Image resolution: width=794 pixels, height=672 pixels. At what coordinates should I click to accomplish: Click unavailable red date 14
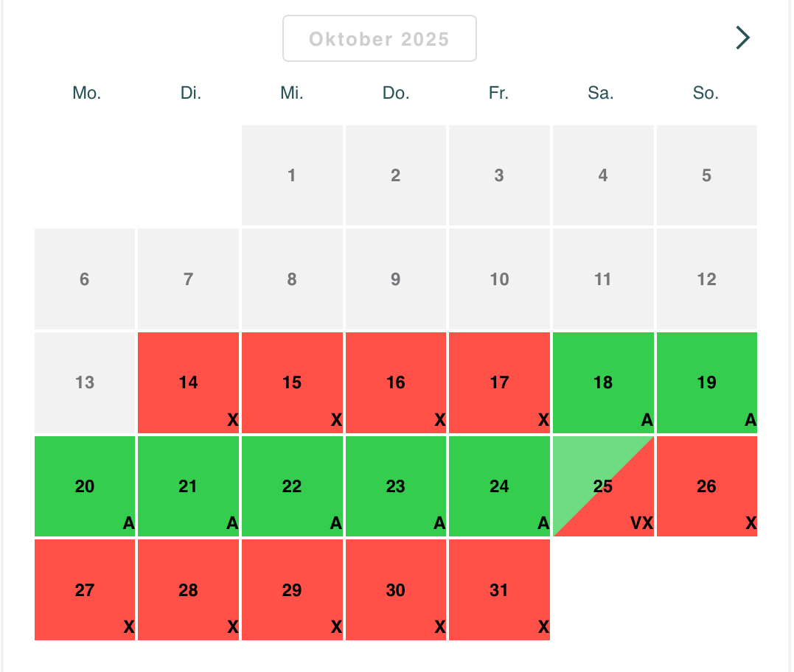coord(188,382)
